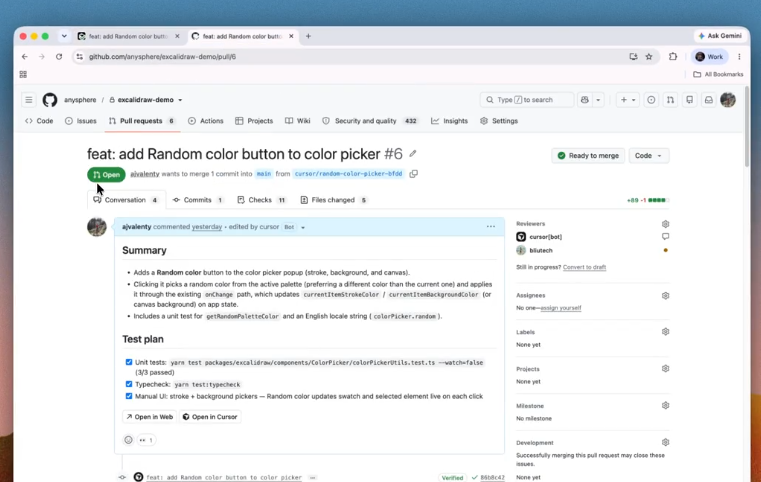The image size is (761, 482).
Task: Click the cursor[bot] review comment icon
Action: pyautogui.click(x=665, y=236)
